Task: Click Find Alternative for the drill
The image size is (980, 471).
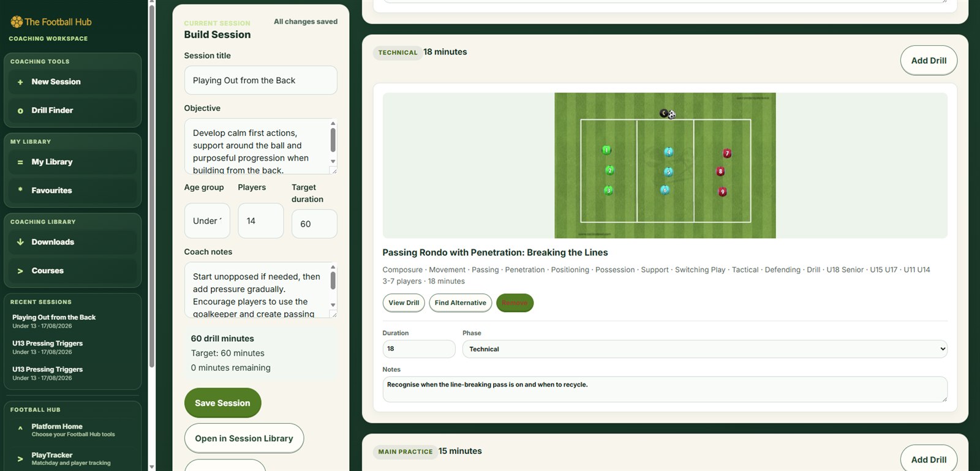Action: tap(461, 303)
